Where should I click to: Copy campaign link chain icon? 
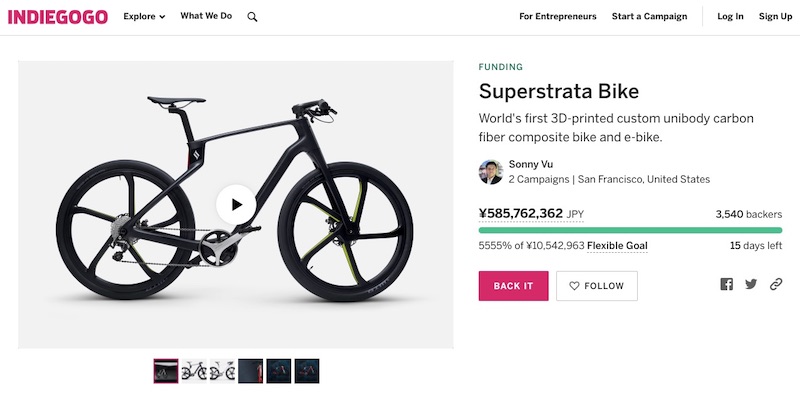point(776,284)
